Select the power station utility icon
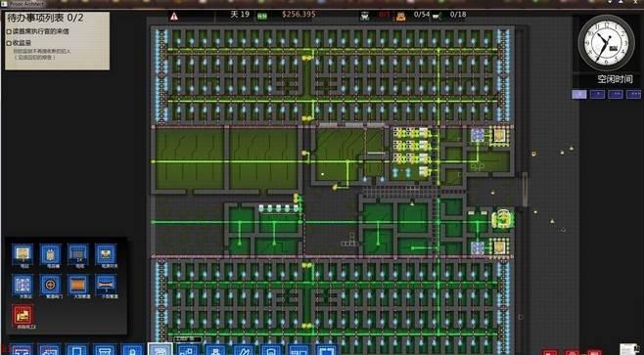The width and height of the screenshot is (644, 355). 23,254
